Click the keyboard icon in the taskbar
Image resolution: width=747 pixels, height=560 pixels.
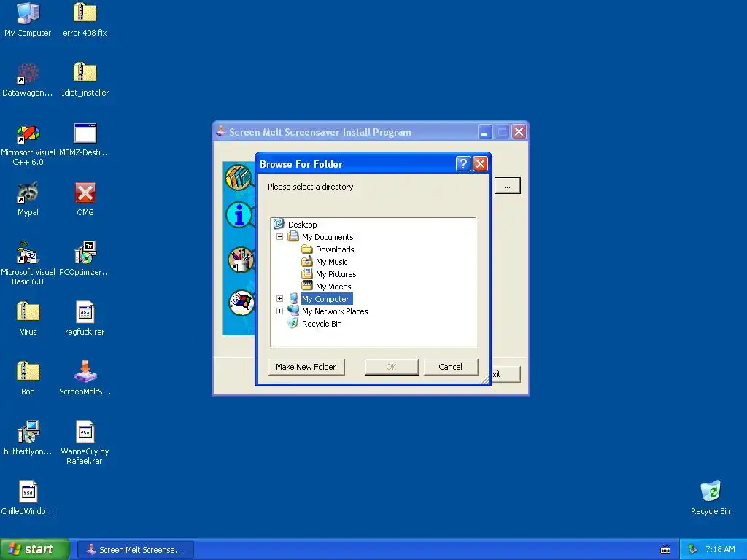pyautogui.click(x=665, y=550)
